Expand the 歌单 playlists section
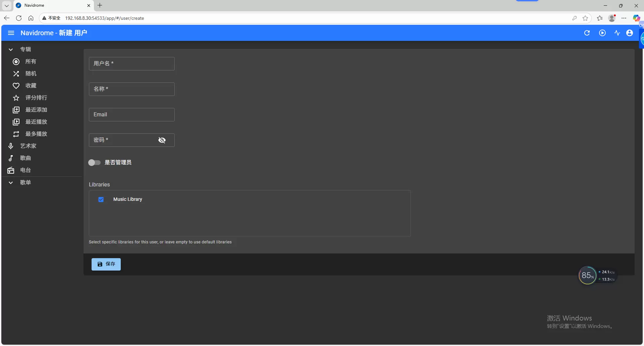This screenshot has width=644, height=346. [11, 183]
